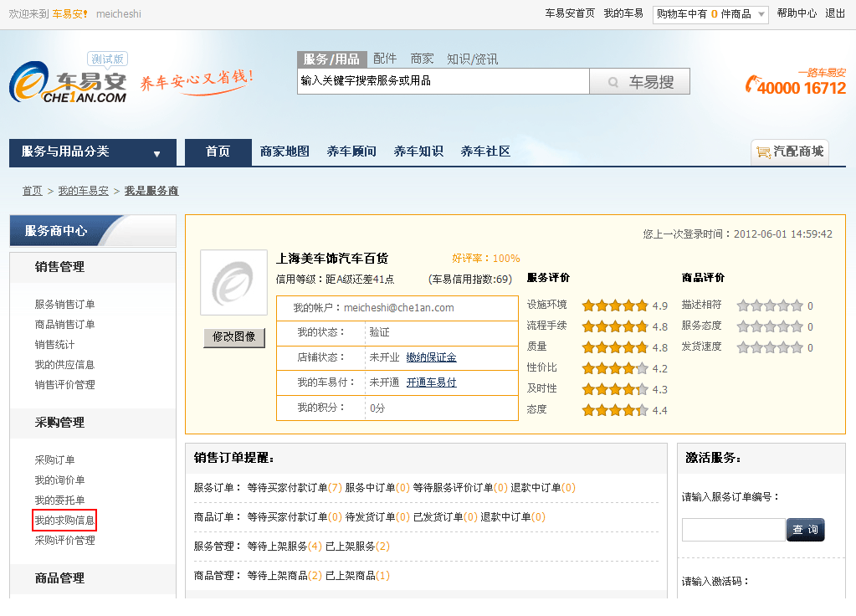Screen dimensions: 856x616
Task: Open the 我的车易 top link
Action: pos(623,13)
